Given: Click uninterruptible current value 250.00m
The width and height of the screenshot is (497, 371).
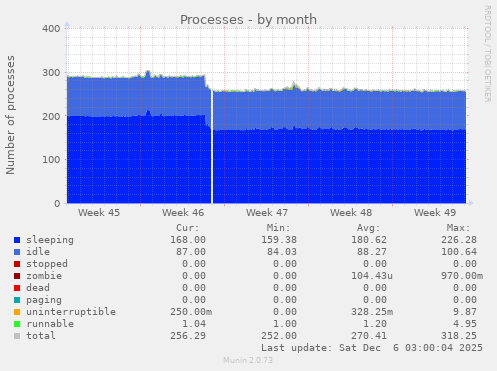Looking at the screenshot, I should tap(191, 312).
